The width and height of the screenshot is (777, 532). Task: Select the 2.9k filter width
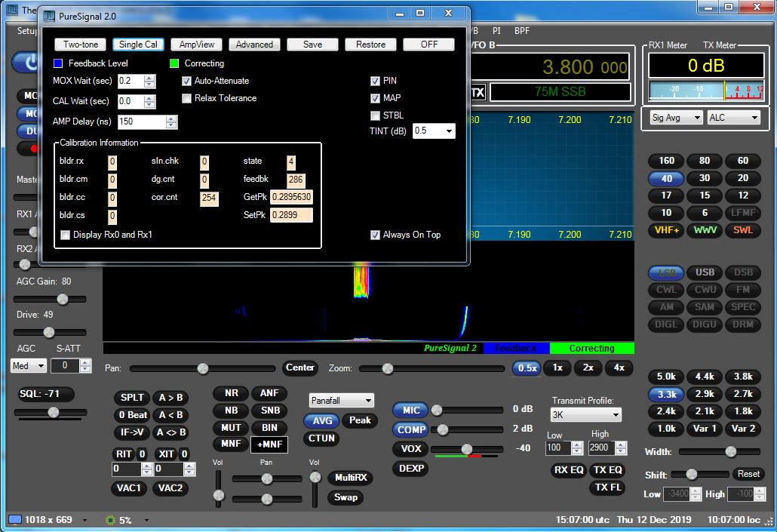705,394
